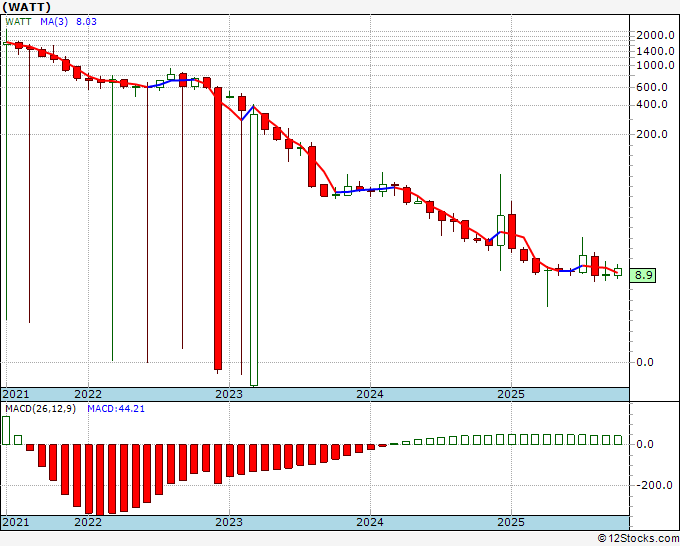Image resolution: width=680 pixels, height=546 pixels.
Task: Click the (WATT) chart title
Action: tap(26, 7)
